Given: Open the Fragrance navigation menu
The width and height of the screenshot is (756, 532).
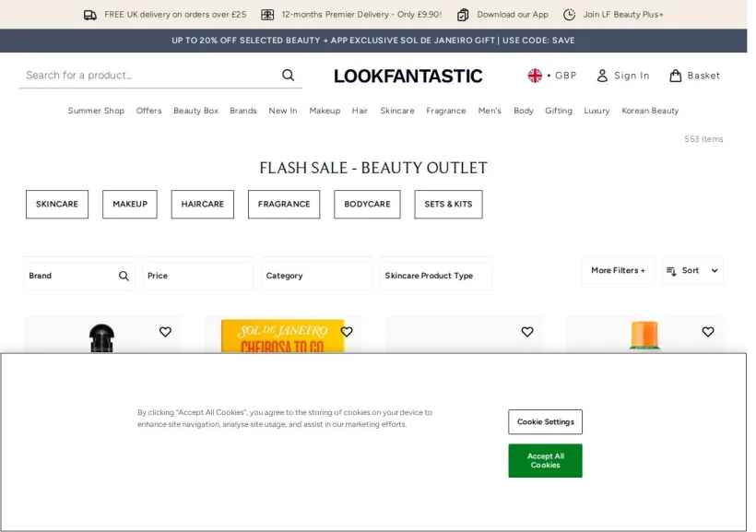Looking at the screenshot, I should click(446, 111).
